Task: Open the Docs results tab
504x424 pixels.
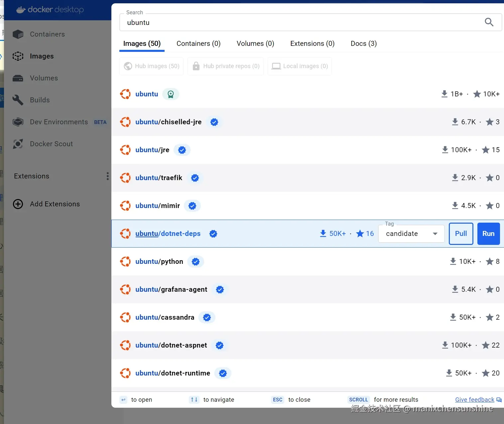Action: (363, 44)
